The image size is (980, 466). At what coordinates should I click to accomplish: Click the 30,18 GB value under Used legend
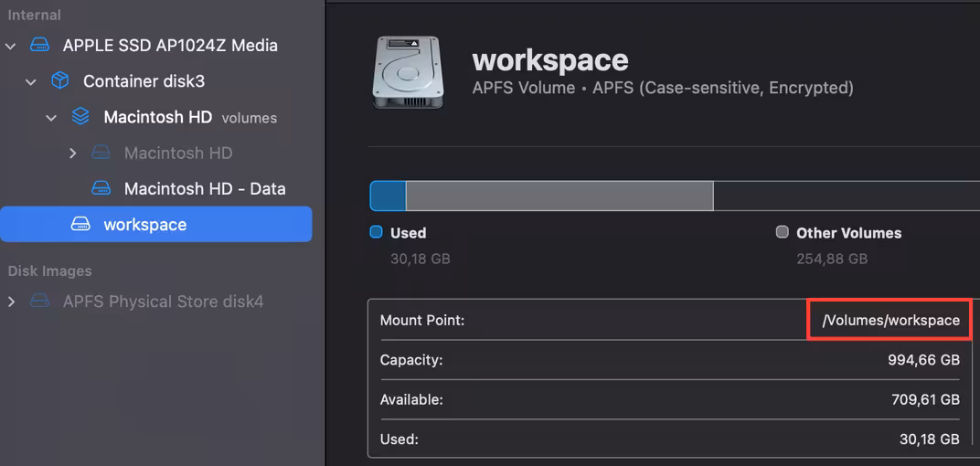click(420, 259)
